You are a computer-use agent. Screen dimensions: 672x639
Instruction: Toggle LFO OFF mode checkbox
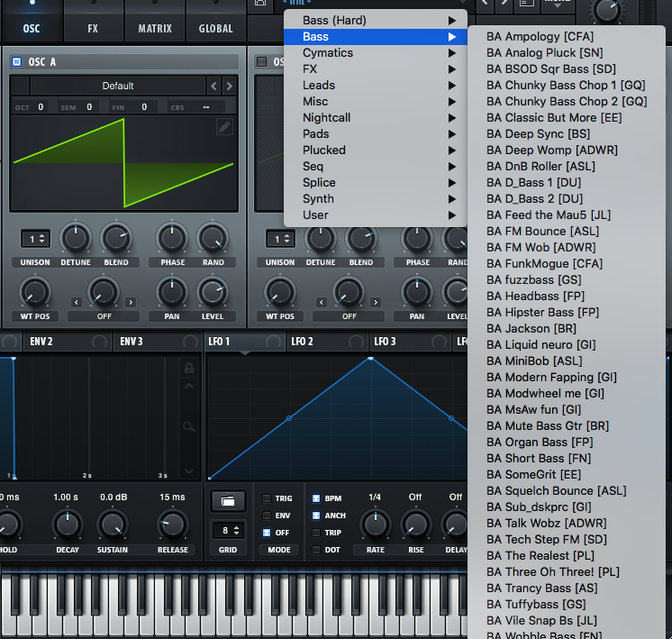click(267, 533)
